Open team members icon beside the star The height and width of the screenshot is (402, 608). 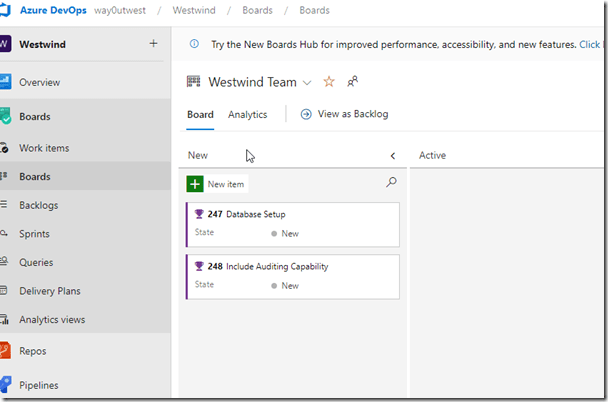click(x=352, y=82)
